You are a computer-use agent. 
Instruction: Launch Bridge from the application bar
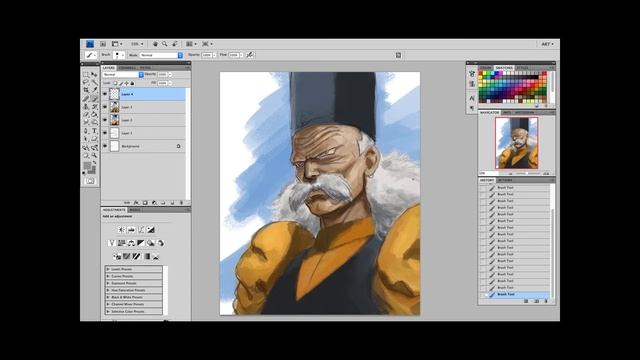(x=103, y=44)
